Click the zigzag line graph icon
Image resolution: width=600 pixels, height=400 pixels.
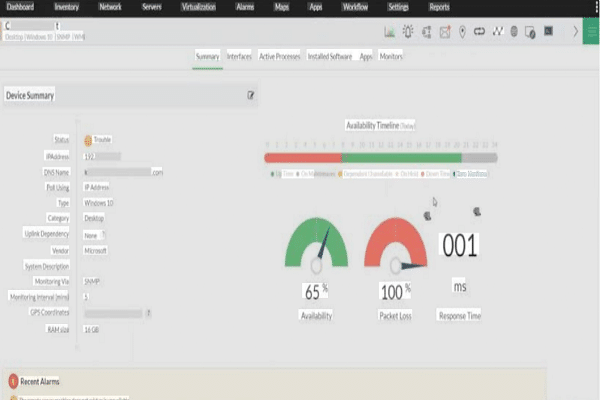tap(497, 31)
